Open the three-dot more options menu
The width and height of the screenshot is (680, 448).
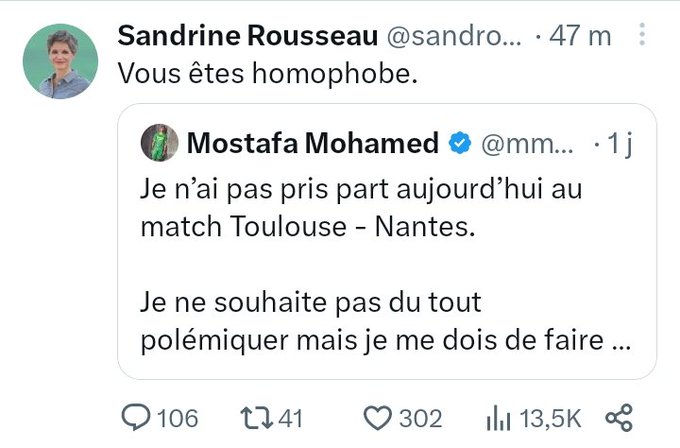click(x=641, y=35)
